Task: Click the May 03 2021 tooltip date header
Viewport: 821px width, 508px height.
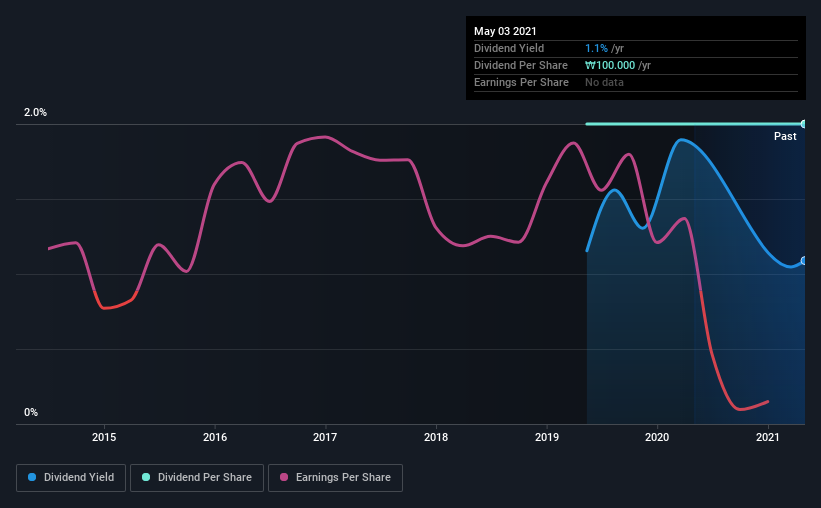Action: click(505, 31)
